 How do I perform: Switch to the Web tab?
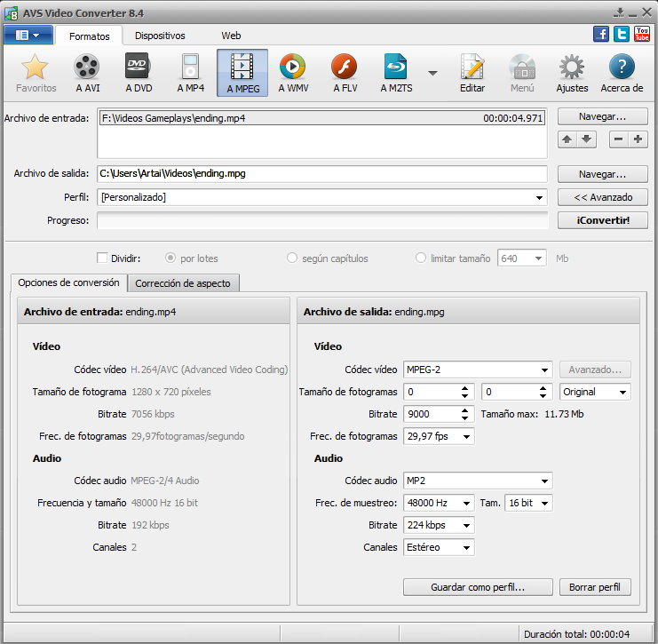(231, 36)
